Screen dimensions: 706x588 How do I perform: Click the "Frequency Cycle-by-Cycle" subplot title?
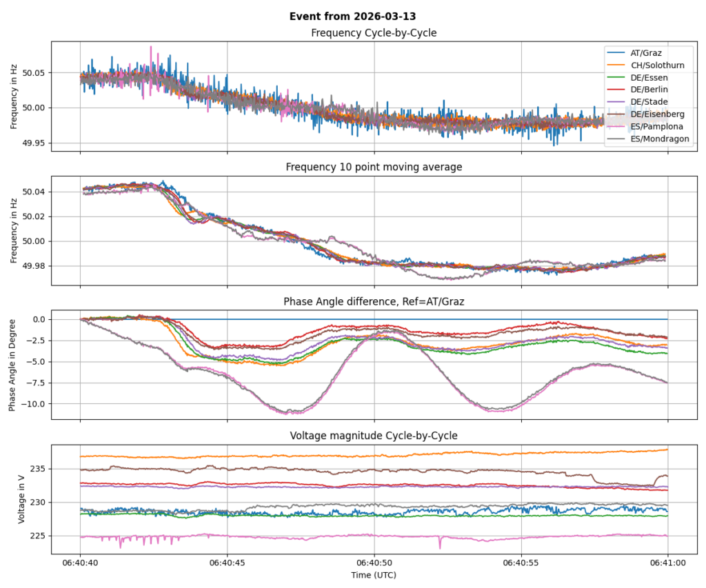(374, 33)
